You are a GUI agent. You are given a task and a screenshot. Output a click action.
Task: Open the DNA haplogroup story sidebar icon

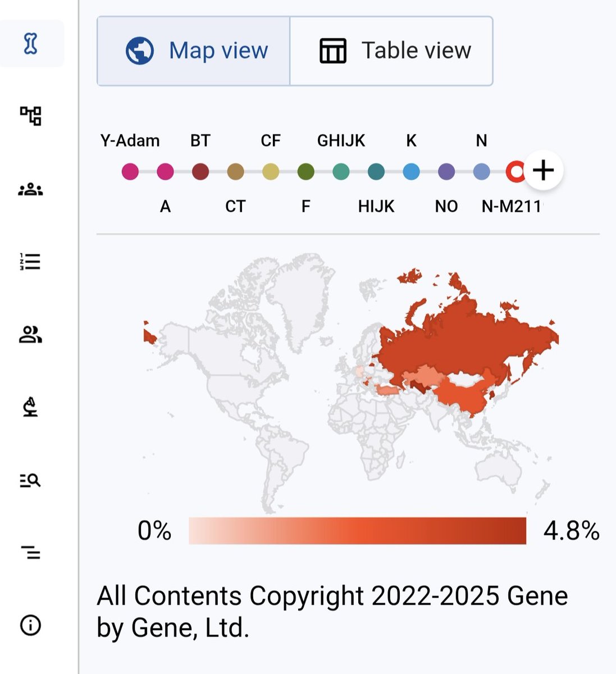tap(31, 44)
